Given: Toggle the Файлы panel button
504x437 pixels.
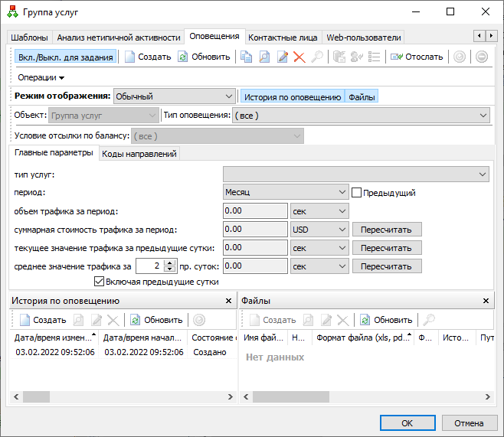Looking at the screenshot, I should tap(362, 96).
